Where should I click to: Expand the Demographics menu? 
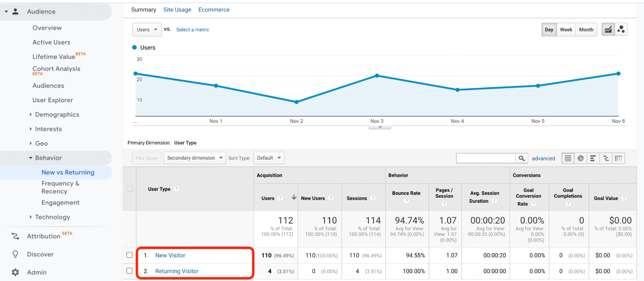(31, 114)
